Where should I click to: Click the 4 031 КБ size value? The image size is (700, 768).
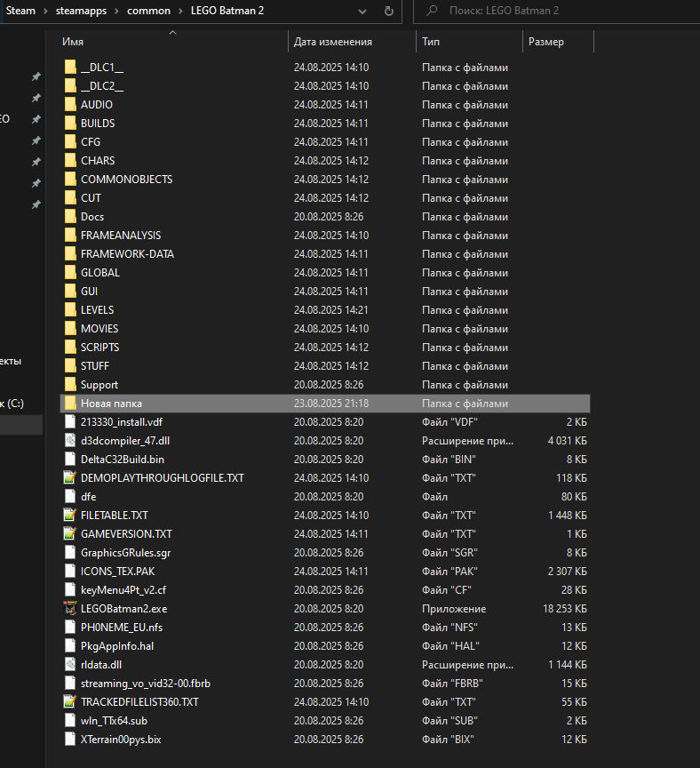(x=567, y=441)
